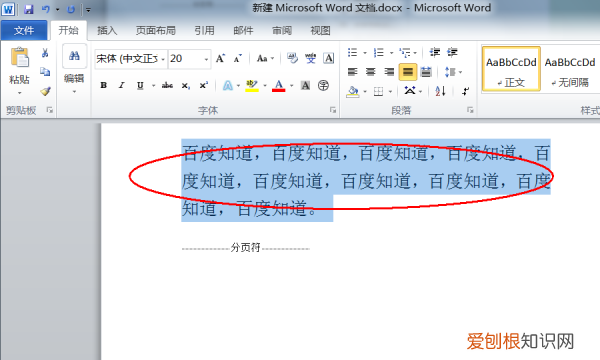This screenshot has width=600, height=360.
Task: Toggle Italic formatting
Action: [x=121, y=85]
